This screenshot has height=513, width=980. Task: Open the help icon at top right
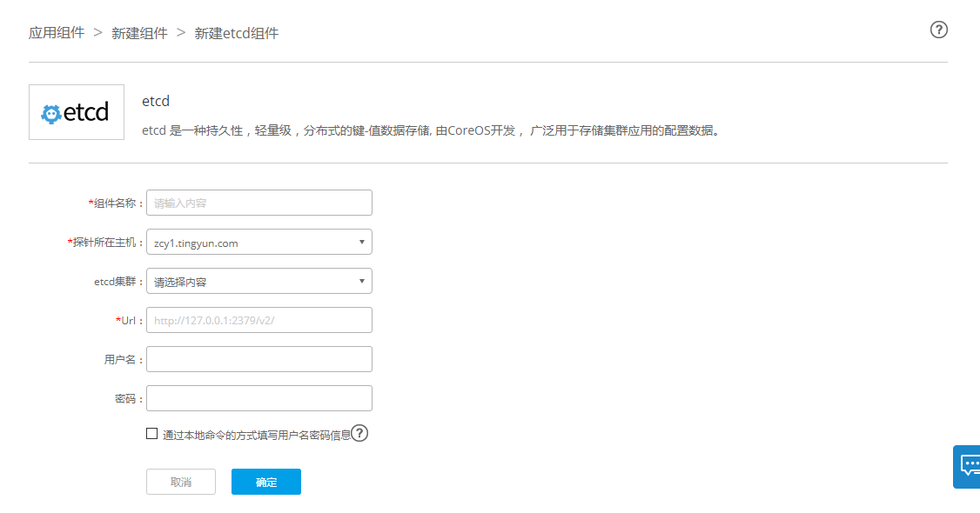(x=938, y=30)
